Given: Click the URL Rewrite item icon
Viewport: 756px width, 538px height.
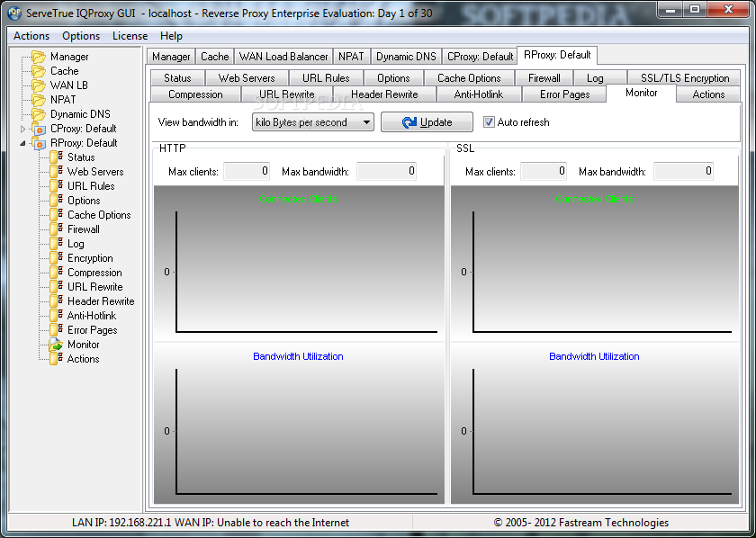Looking at the screenshot, I should pos(57,287).
